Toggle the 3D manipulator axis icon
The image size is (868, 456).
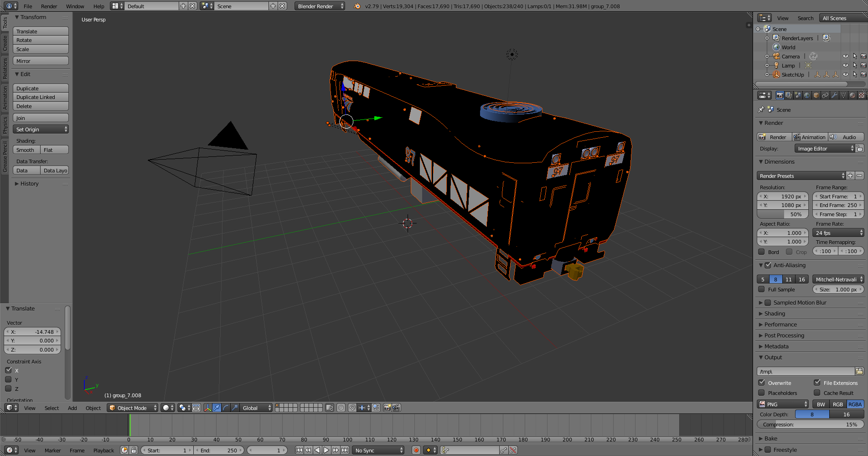click(x=207, y=408)
